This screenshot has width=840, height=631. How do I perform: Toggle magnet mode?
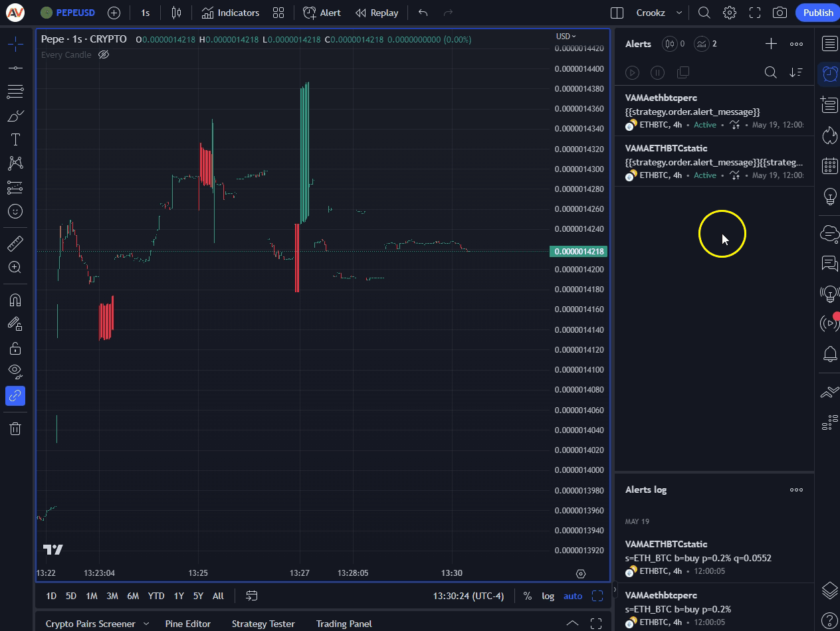pyautogui.click(x=15, y=300)
